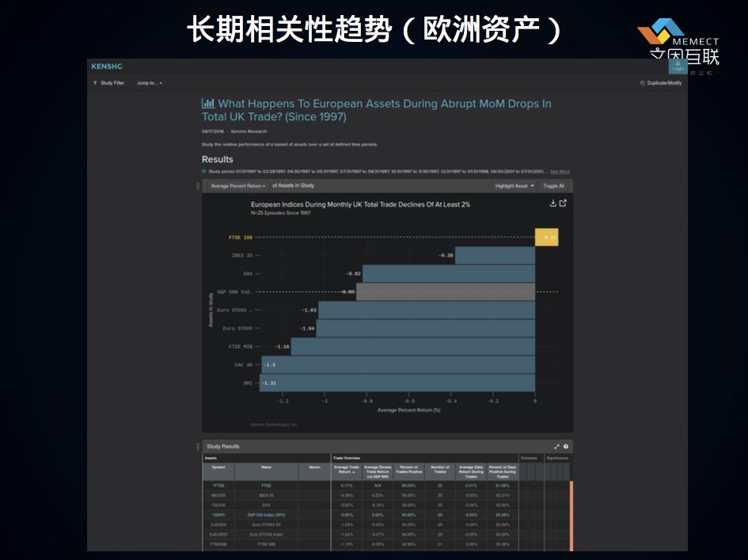Sort by Percent of Trades Positive header
The height and width of the screenshot is (560, 748).
coord(408,471)
